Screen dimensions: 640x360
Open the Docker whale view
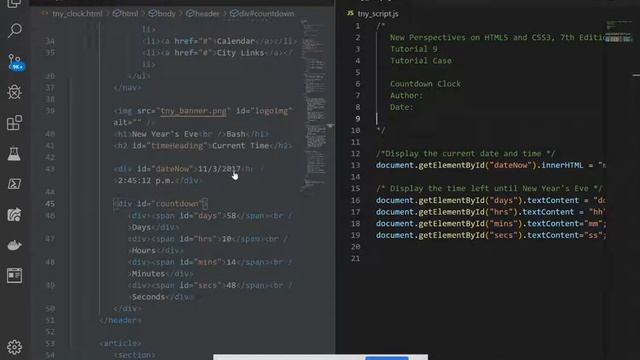click(14, 245)
